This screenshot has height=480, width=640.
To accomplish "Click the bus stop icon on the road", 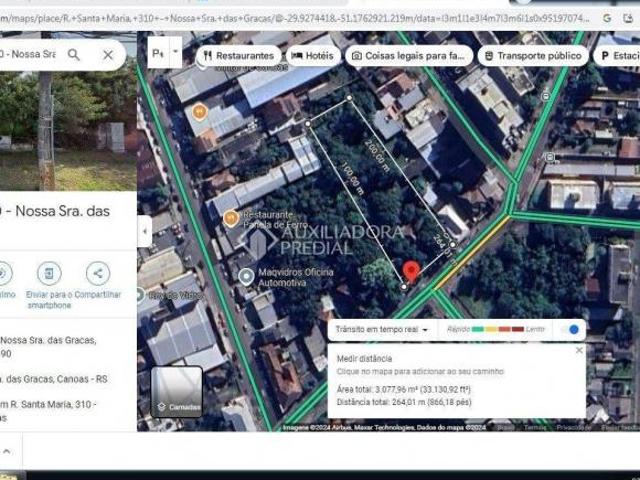I will point(547,97).
